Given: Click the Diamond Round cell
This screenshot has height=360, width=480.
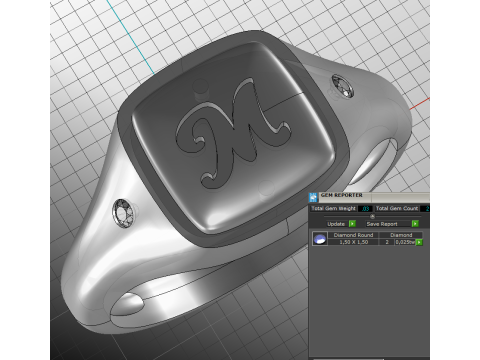Looking at the screenshot, I should [x=353, y=235].
